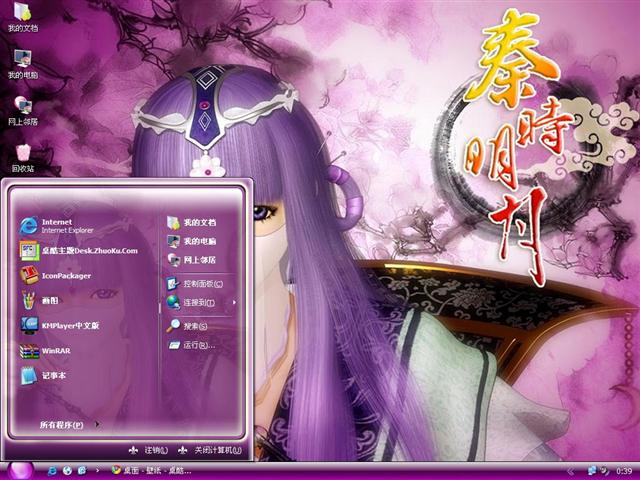Click the 控制面板 icon in start menu
This screenshot has height=480, width=640.
[173, 283]
